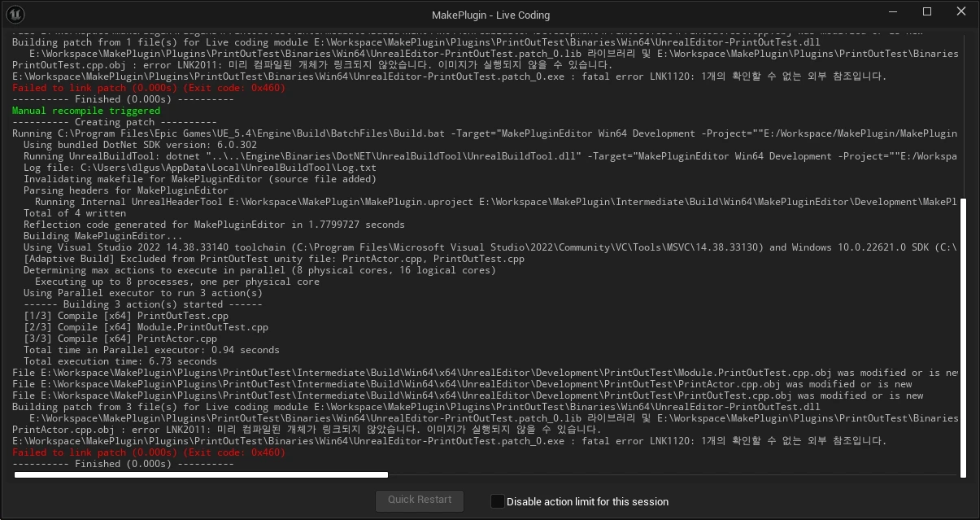Close the Live Coding window
The image size is (980, 520).
coord(961,12)
